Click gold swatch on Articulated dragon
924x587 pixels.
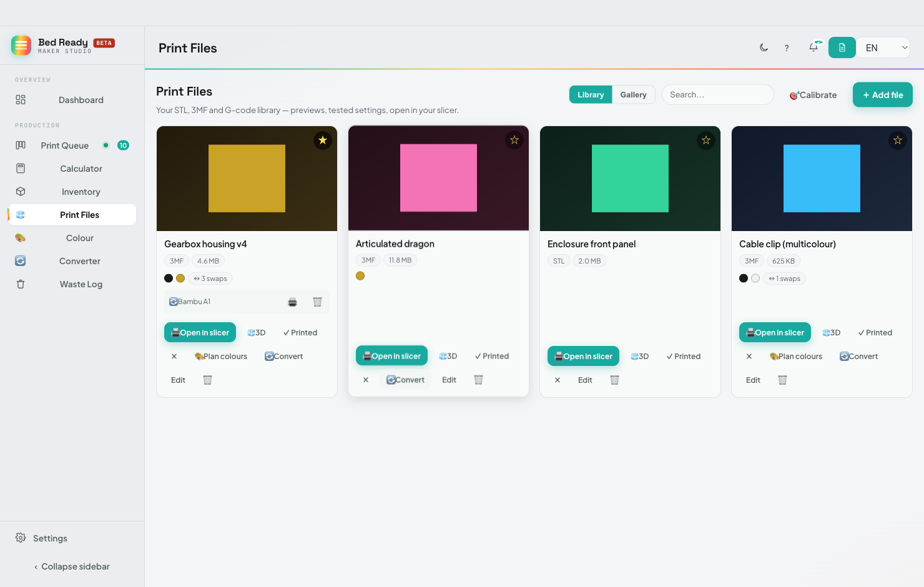[x=360, y=276]
